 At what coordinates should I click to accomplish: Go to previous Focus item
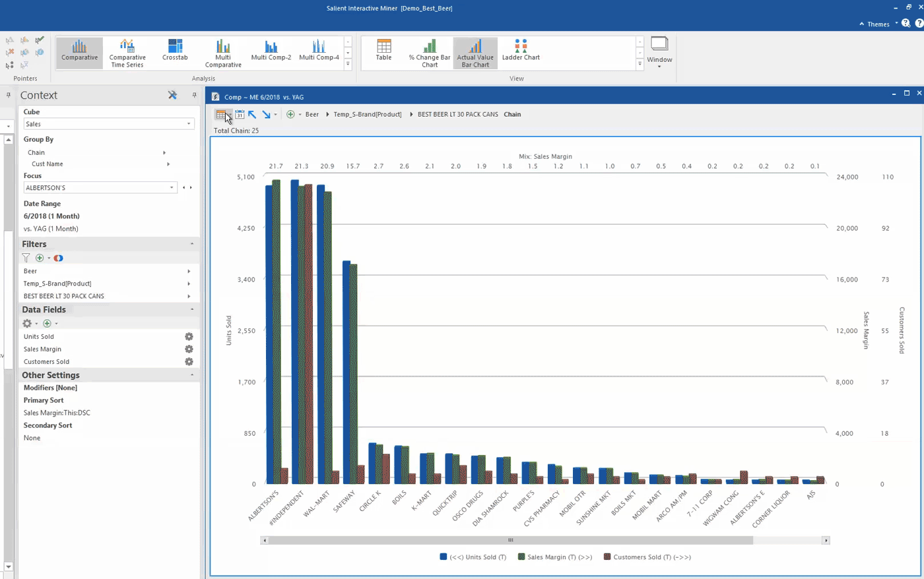184,188
